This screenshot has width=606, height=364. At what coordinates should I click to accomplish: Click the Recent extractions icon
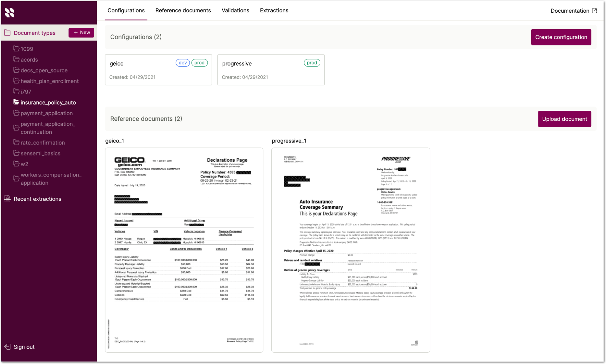[7, 198]
